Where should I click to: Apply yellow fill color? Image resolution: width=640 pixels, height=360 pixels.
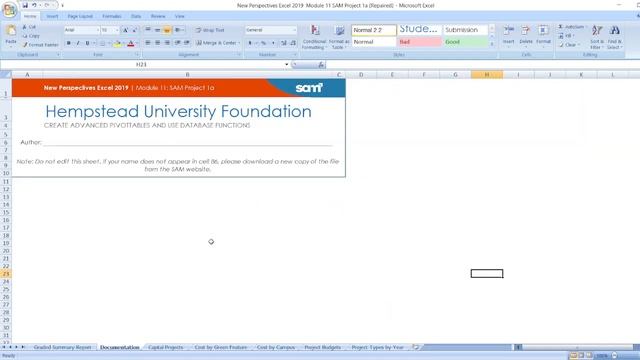118,43
